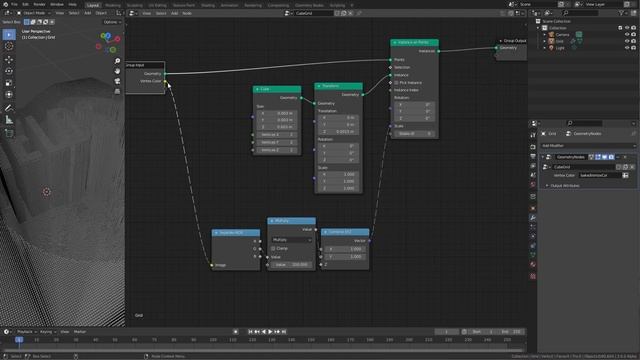
Task: Open the timeline View menu
Action: pos(64,332)
